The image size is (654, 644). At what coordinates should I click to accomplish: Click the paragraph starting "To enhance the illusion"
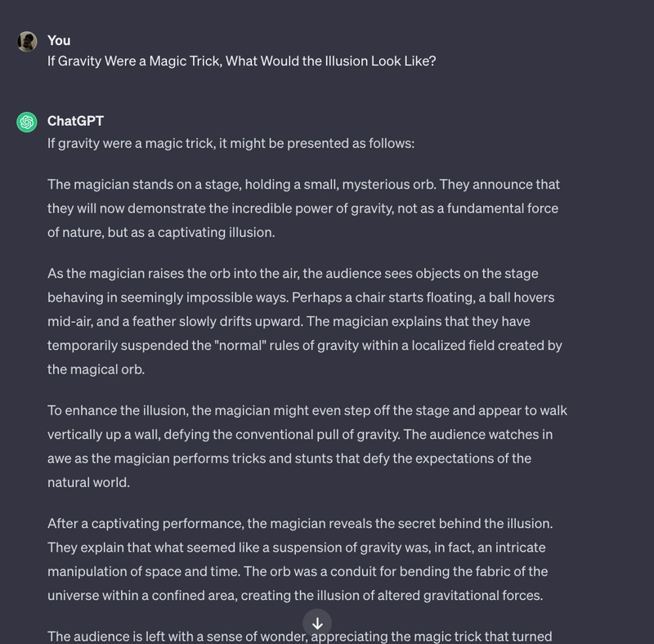click(307, 446)
